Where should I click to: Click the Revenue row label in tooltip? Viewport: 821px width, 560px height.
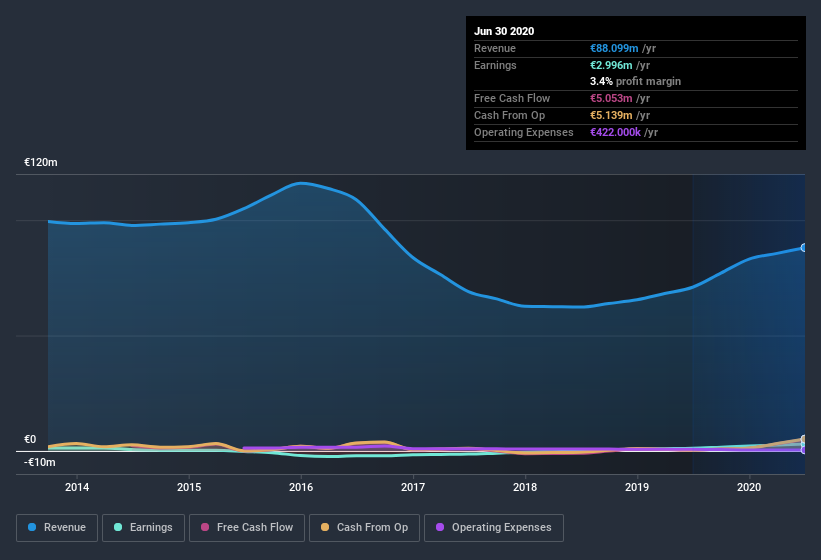(495, 48)
